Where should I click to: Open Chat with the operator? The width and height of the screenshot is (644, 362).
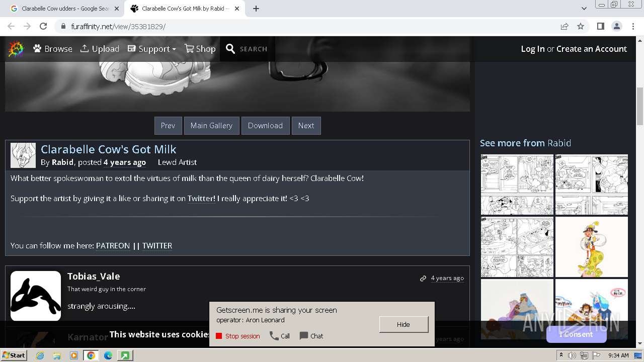point(311,336)
